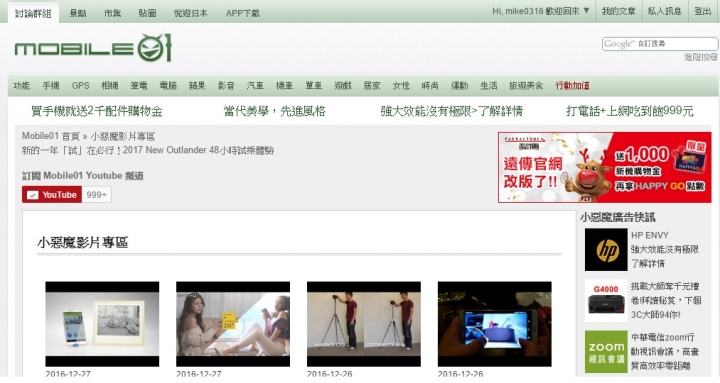Image resolution: width=720 pixels, height=383 pixels.
Task: Open 進階搜尋 advanced search link
Action: pos(701,57)
